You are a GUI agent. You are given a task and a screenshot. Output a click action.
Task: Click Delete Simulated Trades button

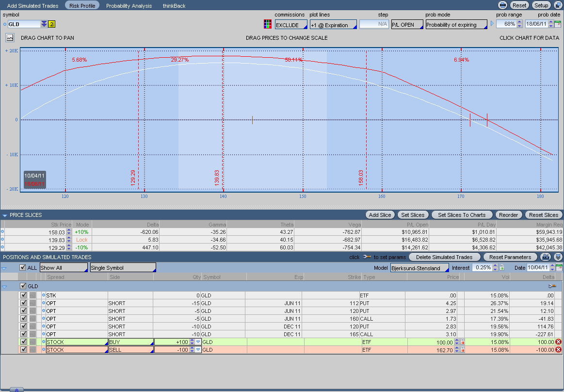pyautogui.click(x=444, y=257)
